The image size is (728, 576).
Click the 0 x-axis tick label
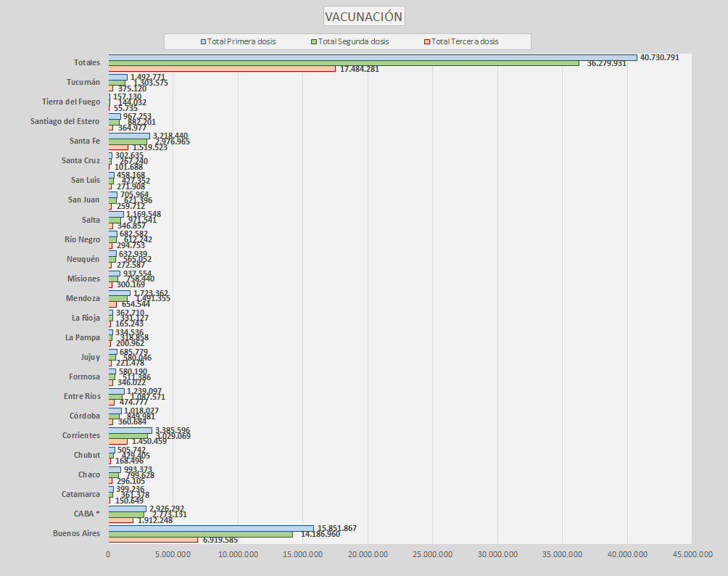(x=108, y=554)
